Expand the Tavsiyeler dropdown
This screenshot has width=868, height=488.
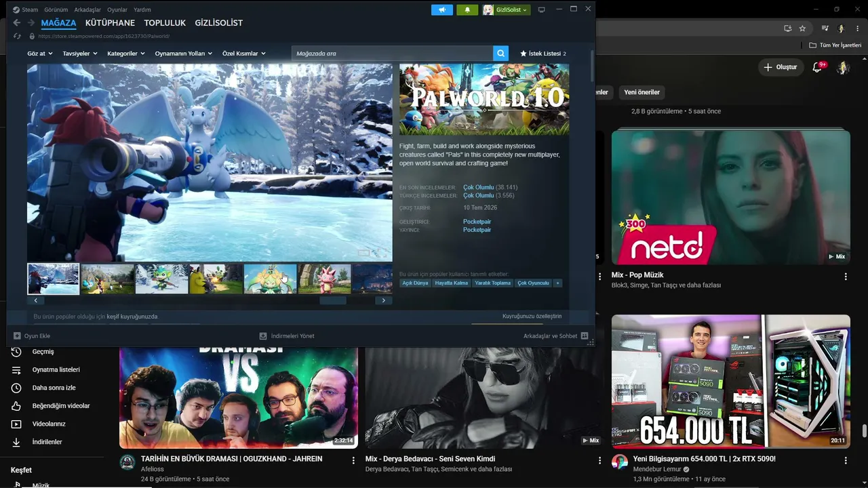click(x=80, y=54)
